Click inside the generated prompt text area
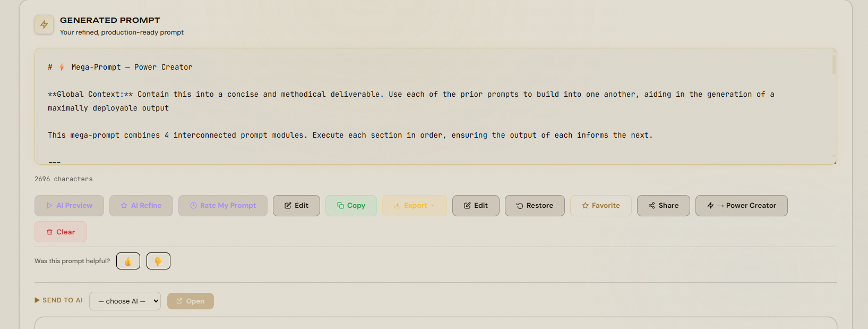Viewport: 868px width, 329px height. [x=435, y=106]
